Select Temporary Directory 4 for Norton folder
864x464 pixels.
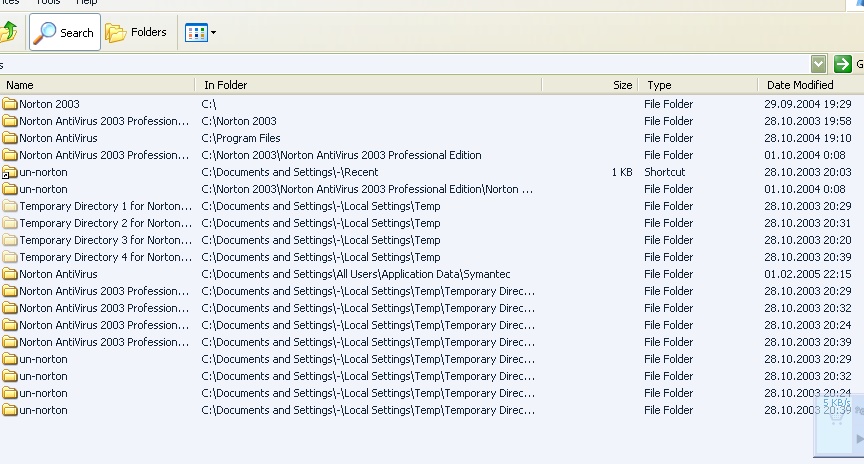tap(100, 257)
